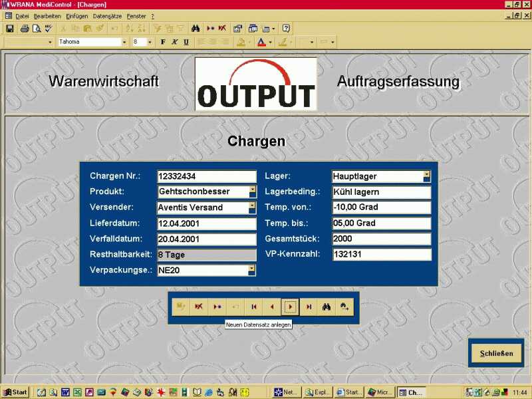Click the Print icon in the toolbar

(x=25, y=29)
